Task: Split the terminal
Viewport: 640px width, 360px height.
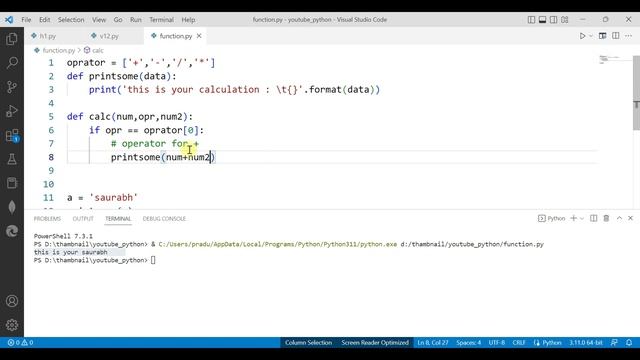Action: point(593,218)
